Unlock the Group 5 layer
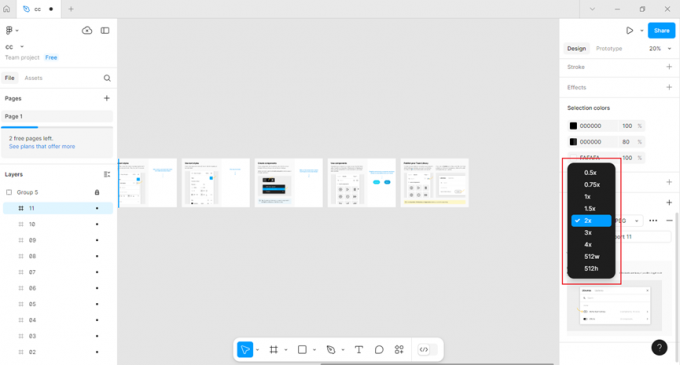Image resolution: width=680 pixels, height=365 pixels. 97,192
